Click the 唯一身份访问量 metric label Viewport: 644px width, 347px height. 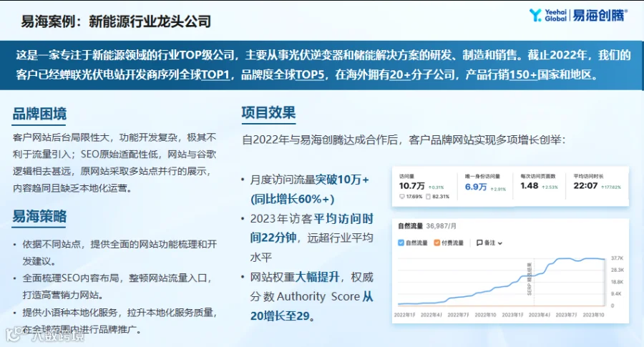pos(482,176)
